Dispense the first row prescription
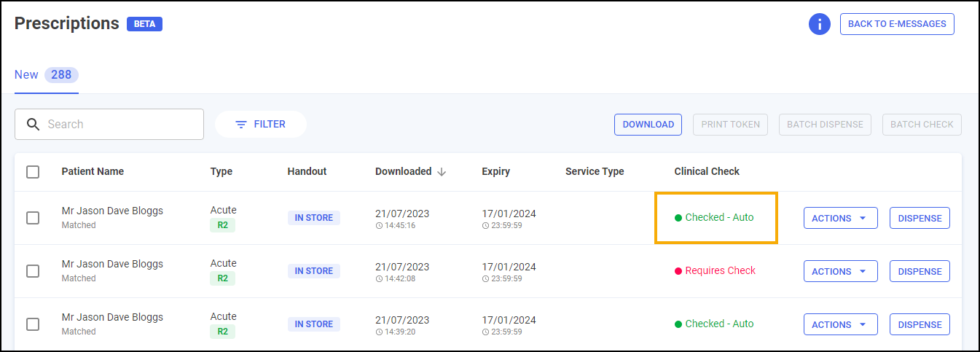 tap(920, 218)
